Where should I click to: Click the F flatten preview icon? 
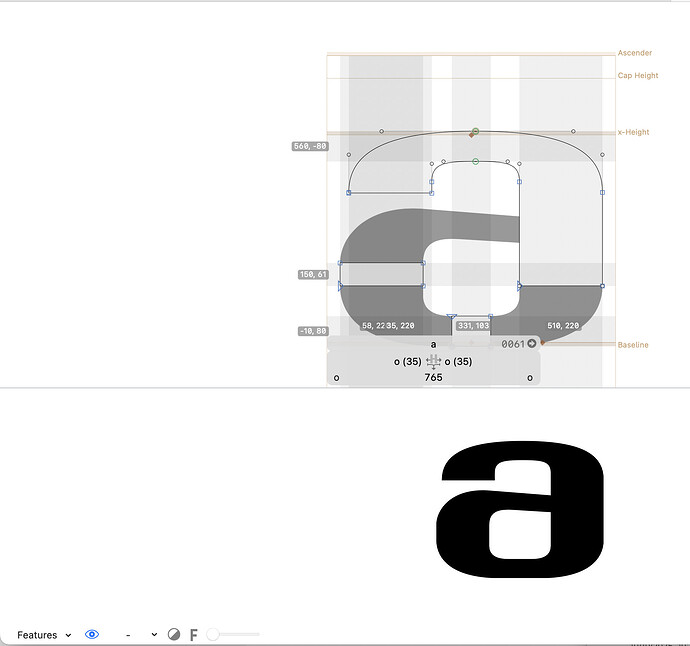(x=193, y=635)
